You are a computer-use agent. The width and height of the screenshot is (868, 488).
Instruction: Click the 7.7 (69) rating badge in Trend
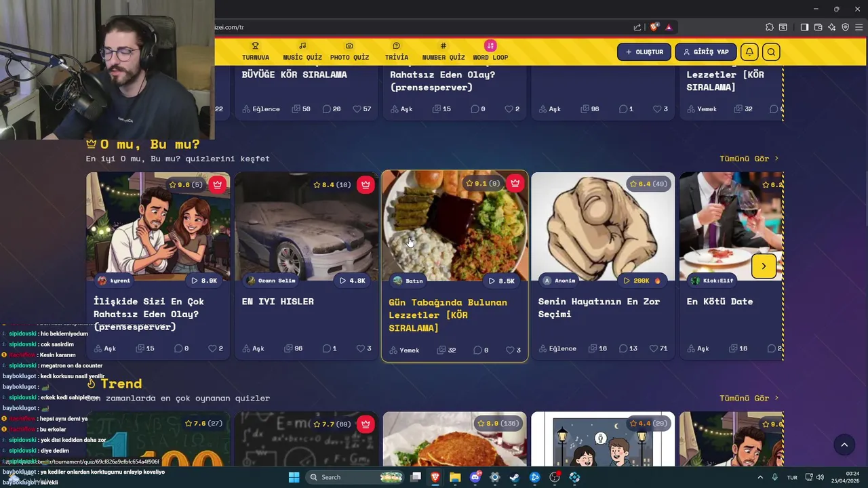(x=332, y=424)
